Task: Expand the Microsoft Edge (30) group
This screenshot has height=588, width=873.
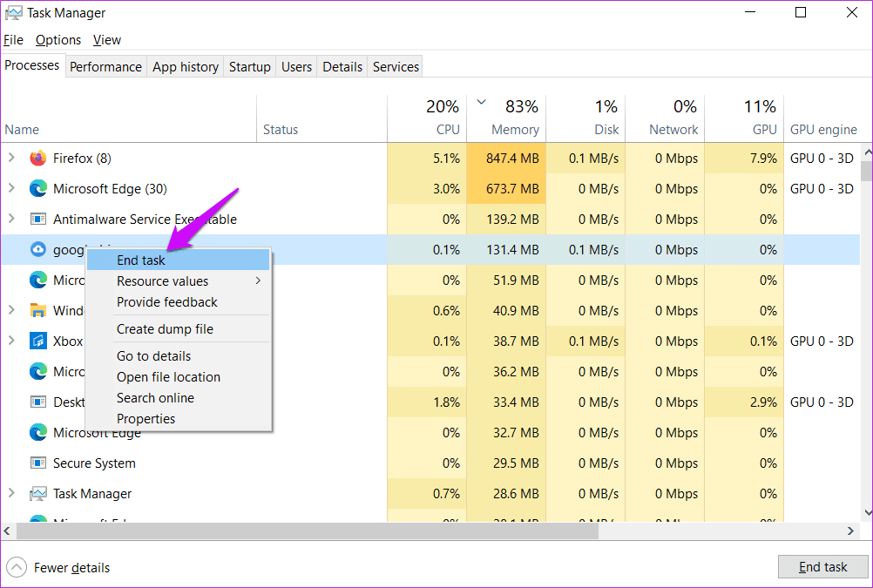Action: [11, 188]
